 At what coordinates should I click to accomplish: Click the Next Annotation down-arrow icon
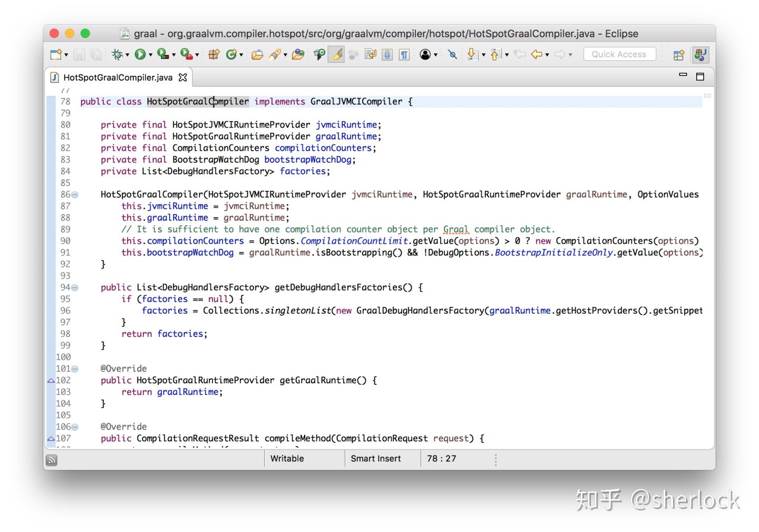[x=472, y=54]
